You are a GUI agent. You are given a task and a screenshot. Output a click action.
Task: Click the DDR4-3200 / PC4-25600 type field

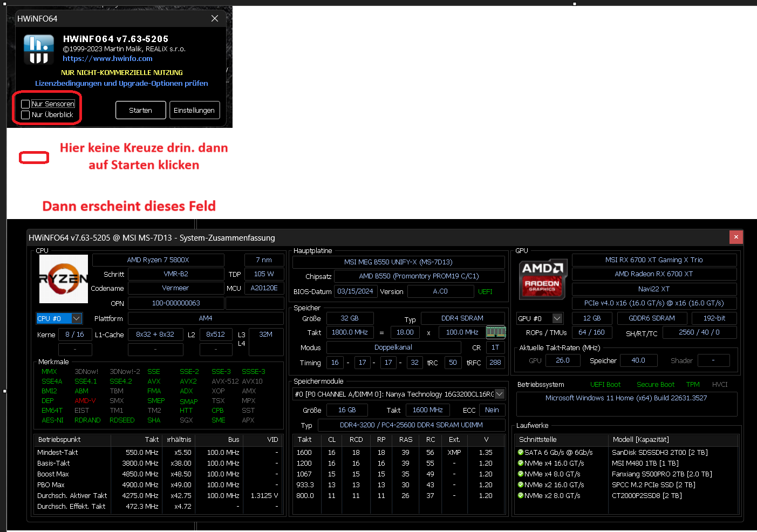point(412,425)
